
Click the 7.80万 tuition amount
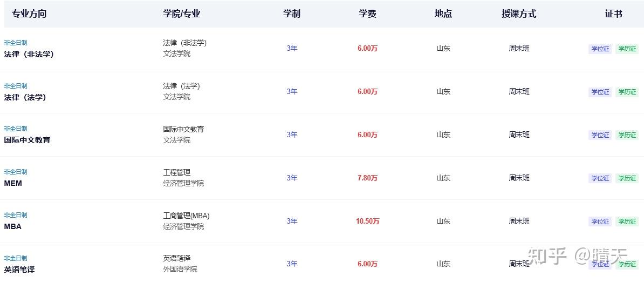click(367, 178)
